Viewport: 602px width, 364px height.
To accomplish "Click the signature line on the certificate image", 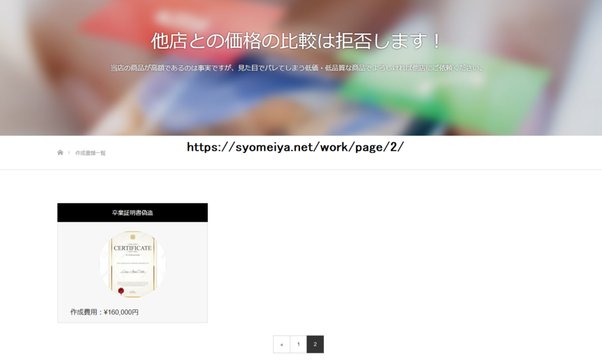I will [x=132, y=272].
